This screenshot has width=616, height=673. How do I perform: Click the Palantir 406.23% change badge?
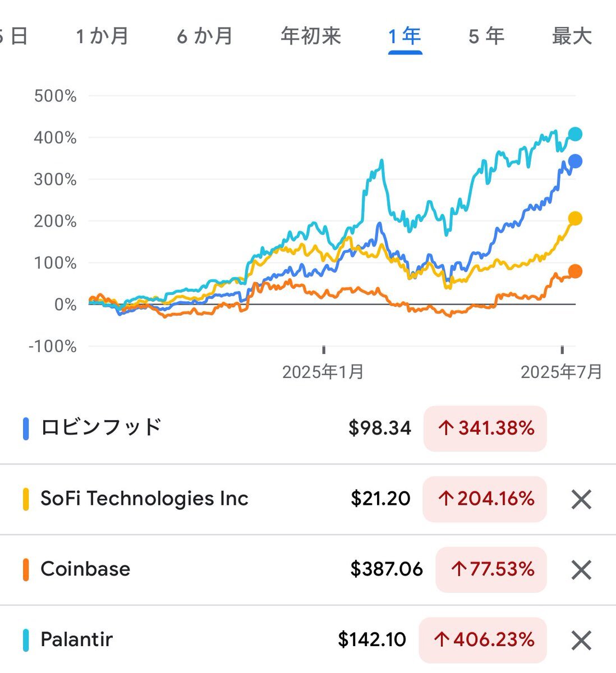483,640
